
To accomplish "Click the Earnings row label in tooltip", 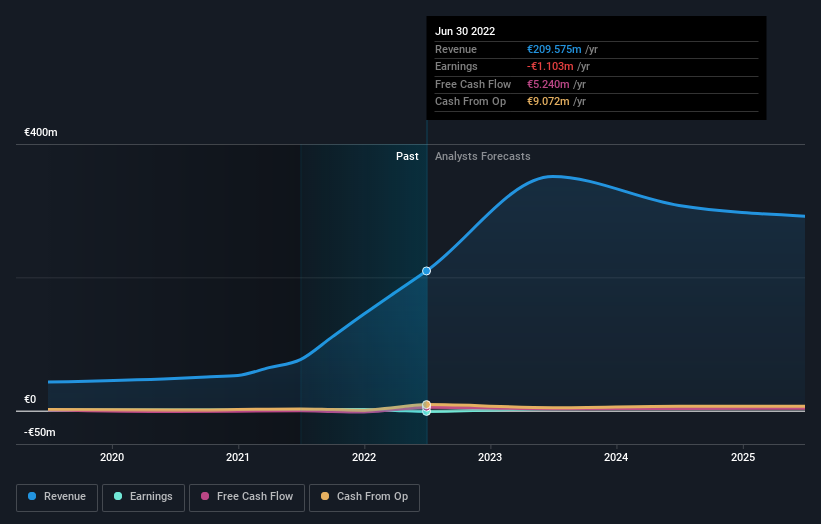I will [x=456, y=66].
